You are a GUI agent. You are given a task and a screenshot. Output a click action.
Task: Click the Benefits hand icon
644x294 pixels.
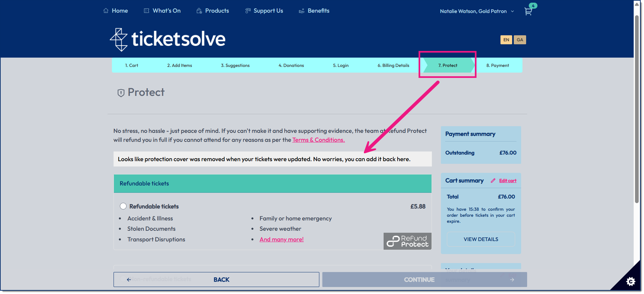(x=302, y=11)
